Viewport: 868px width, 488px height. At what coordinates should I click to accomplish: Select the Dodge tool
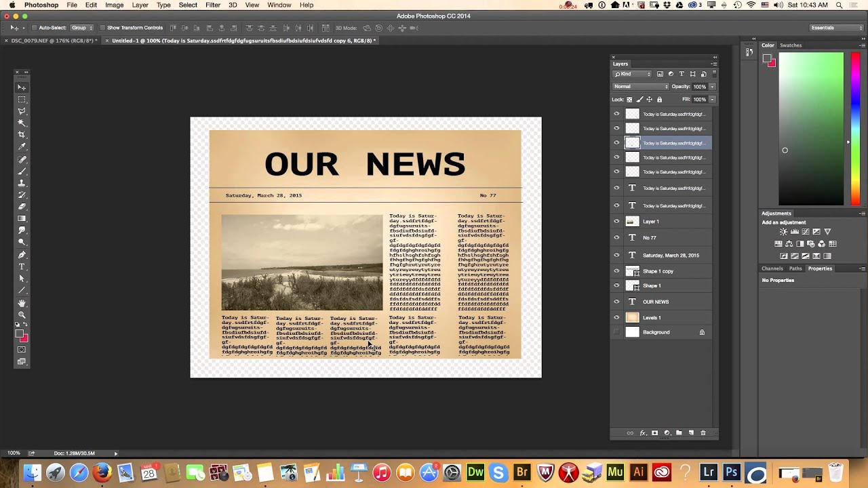[x=22, y=243]
